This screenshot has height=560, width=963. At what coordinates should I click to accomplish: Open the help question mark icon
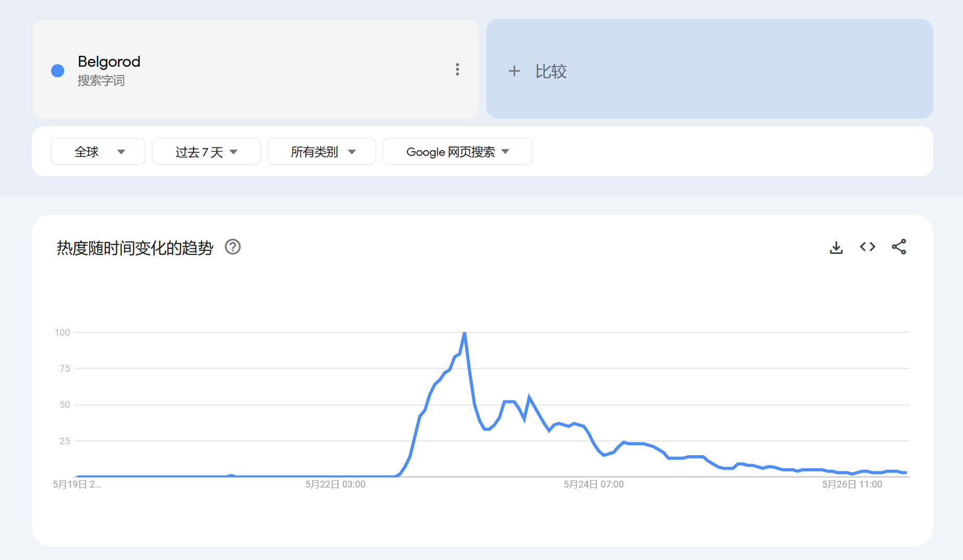[x=233, y=247]
